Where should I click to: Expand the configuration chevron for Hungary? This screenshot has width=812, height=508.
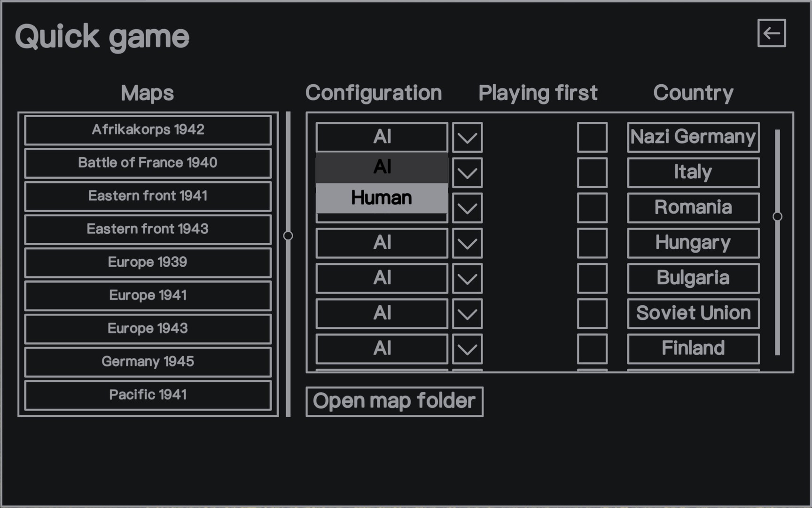467,243
